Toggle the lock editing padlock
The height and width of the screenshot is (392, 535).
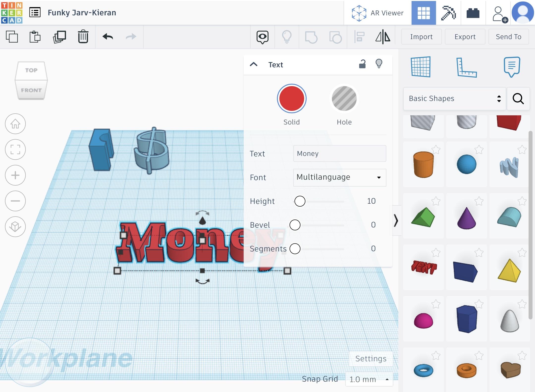tap(362, 64)
